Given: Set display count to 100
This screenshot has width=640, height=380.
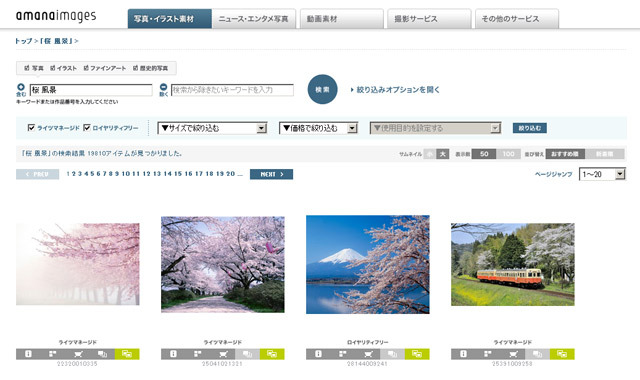Looking at the screenshot, I should tap(508, 154).
